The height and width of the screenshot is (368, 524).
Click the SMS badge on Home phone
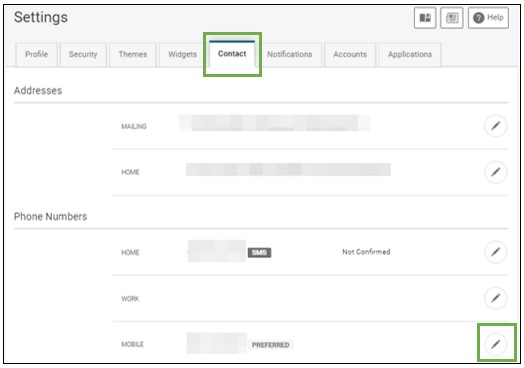pos(259,253)
